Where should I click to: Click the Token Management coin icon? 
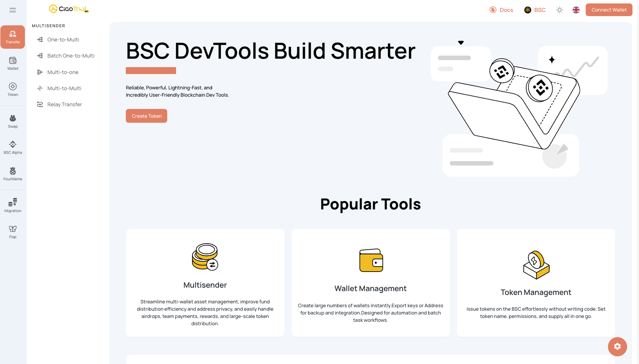coord(536,265)
